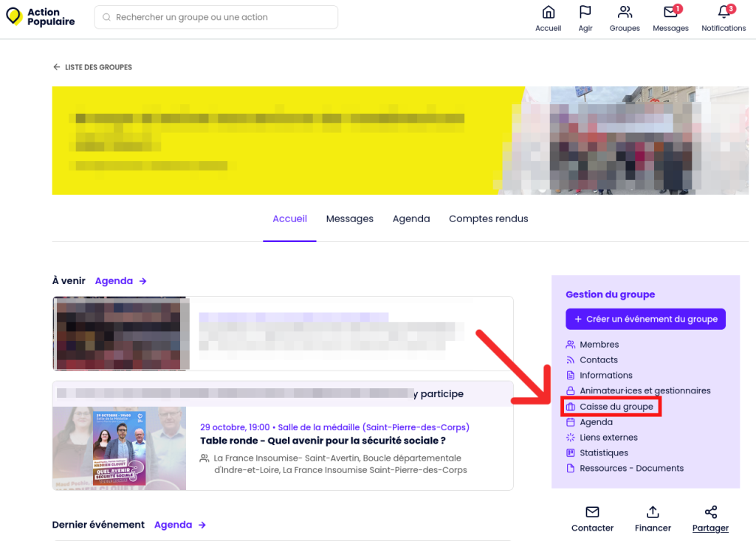Focus the Rechercher un groupe search field
Screen dimensions: 756x541
click(216, 18)
